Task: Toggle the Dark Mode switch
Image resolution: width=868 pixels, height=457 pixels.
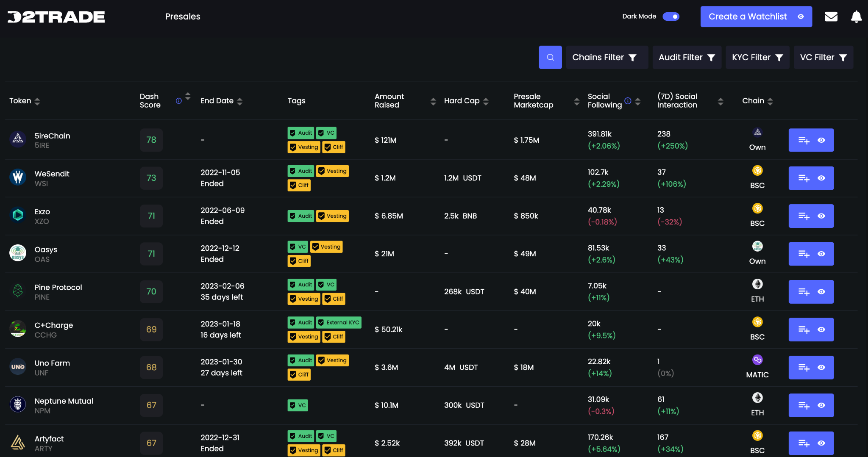Action: pos(671,17)
